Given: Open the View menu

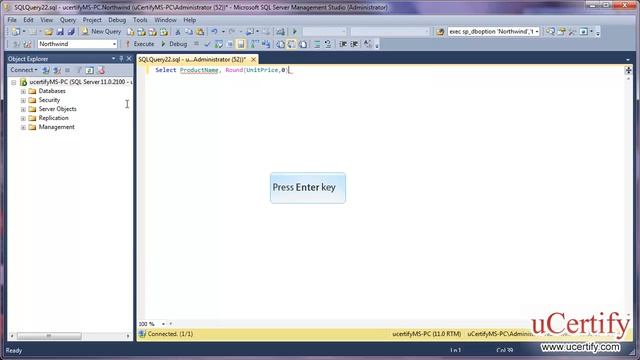Looking at the screenshot, I should (46, 20).
